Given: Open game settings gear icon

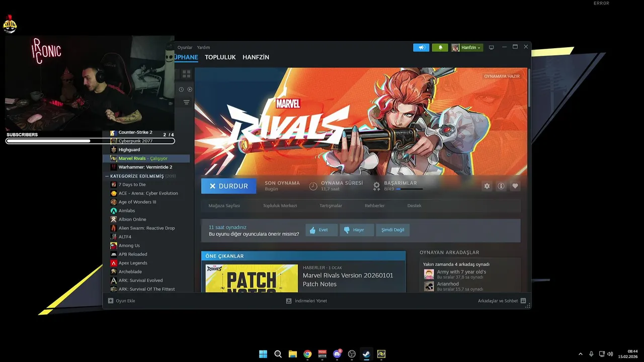Looking at the screenshot, I should pyautogui.click(x=487, y=186).
